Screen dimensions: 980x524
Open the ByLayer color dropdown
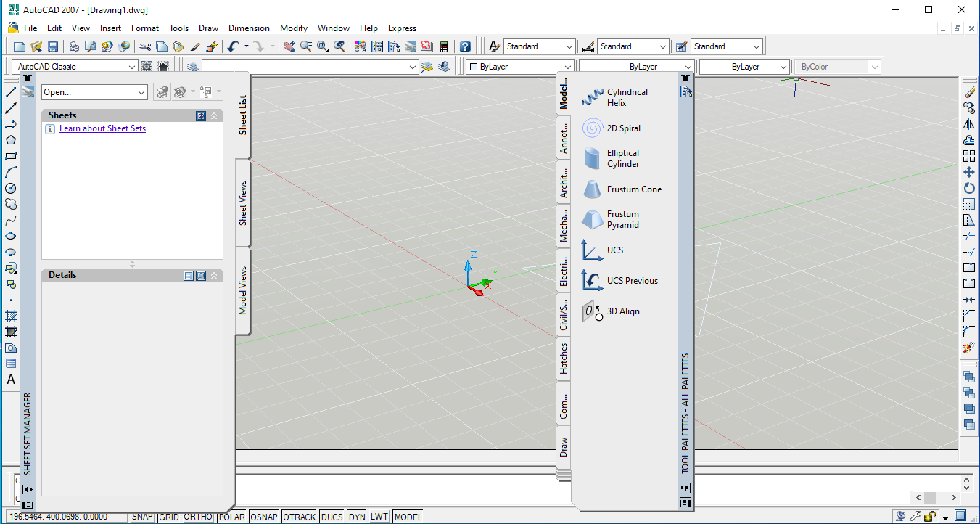(x=567, y=67)
